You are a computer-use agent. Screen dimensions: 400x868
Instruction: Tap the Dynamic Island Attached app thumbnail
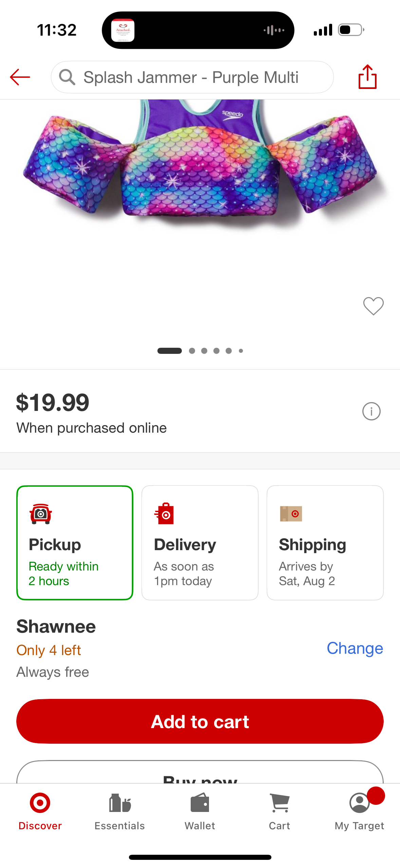click(123, 30)
